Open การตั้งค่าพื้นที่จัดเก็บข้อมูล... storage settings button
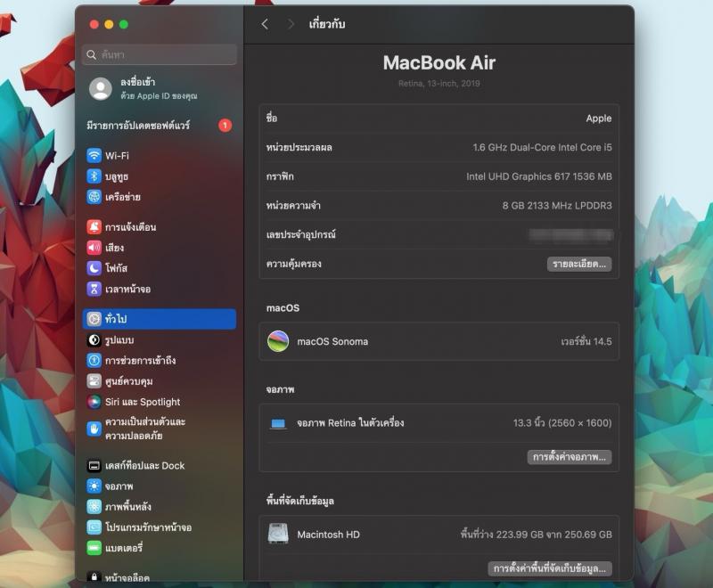Screen dimensions: 713x588 click(550, 568)
